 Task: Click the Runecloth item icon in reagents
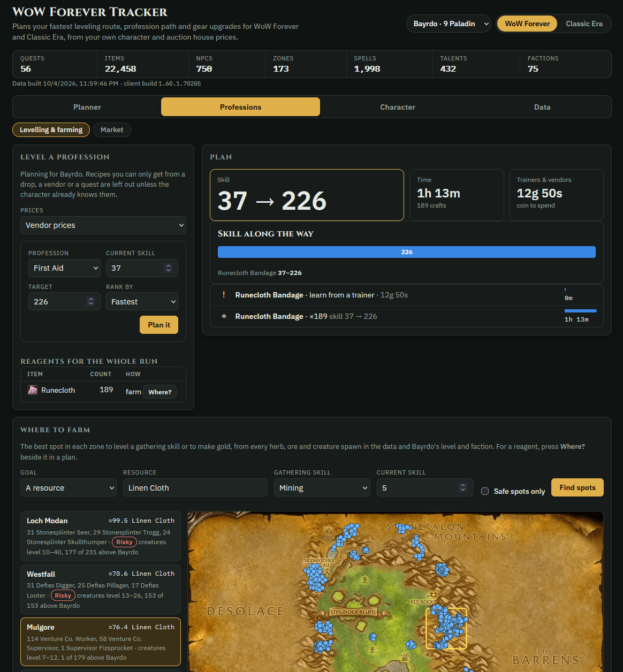tap(33, 390)
